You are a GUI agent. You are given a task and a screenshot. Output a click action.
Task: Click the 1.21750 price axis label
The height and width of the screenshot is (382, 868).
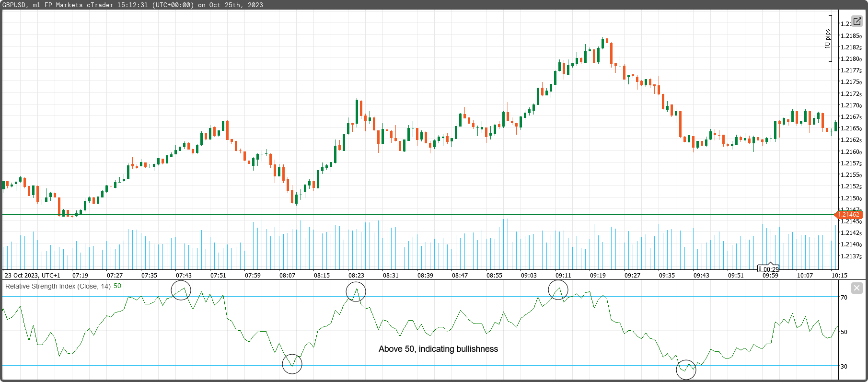851,82
